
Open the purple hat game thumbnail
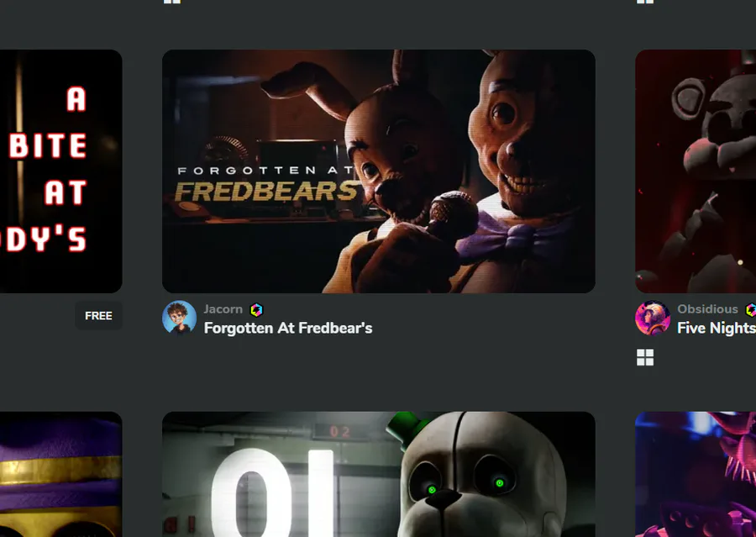(x=60, y=474)
